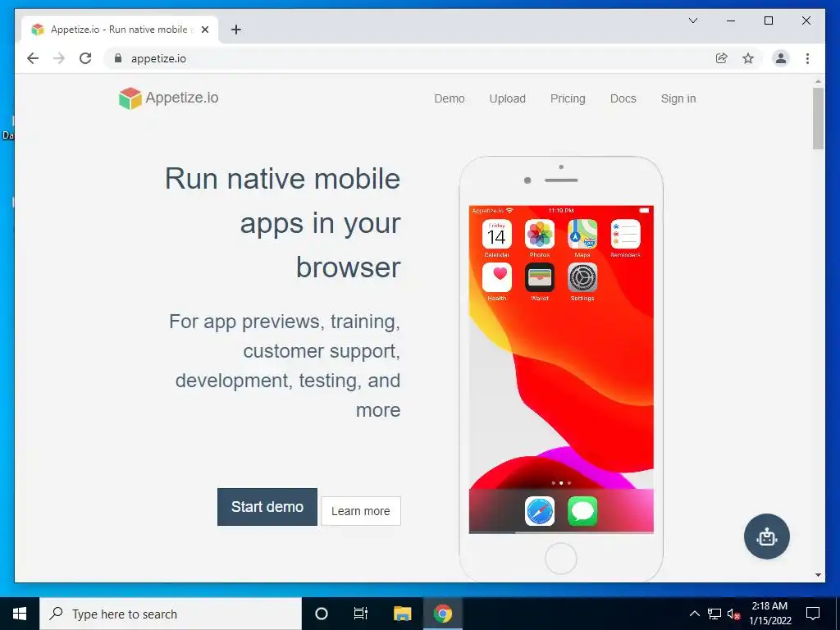Open Chrome's three-dot menu
The height and width of the screenshot is (630, 840).
[807, 58]
